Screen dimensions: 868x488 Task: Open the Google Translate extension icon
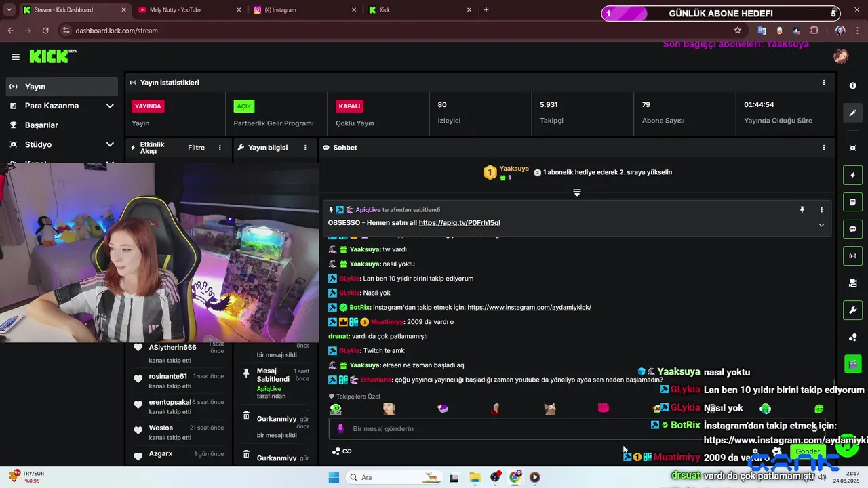(762, 30)
